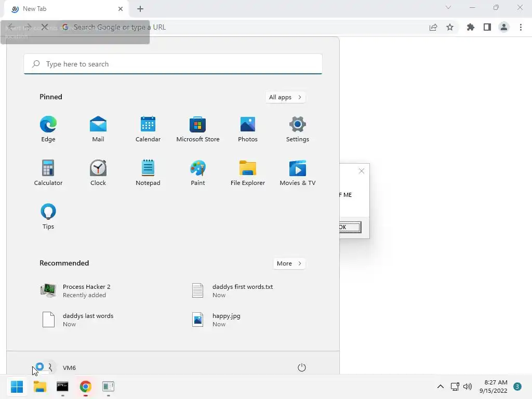Launch Calculator
532x399 pixels.
click(x=48, y=172)
